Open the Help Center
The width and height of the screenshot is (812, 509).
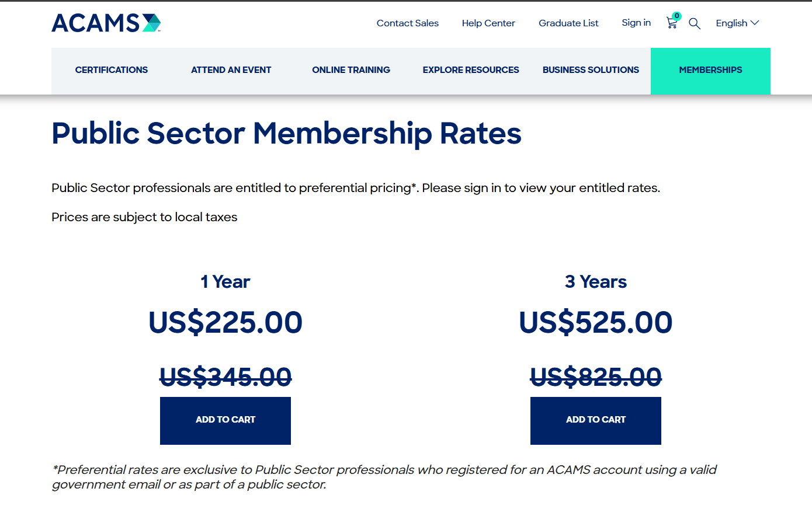[488, 23]
